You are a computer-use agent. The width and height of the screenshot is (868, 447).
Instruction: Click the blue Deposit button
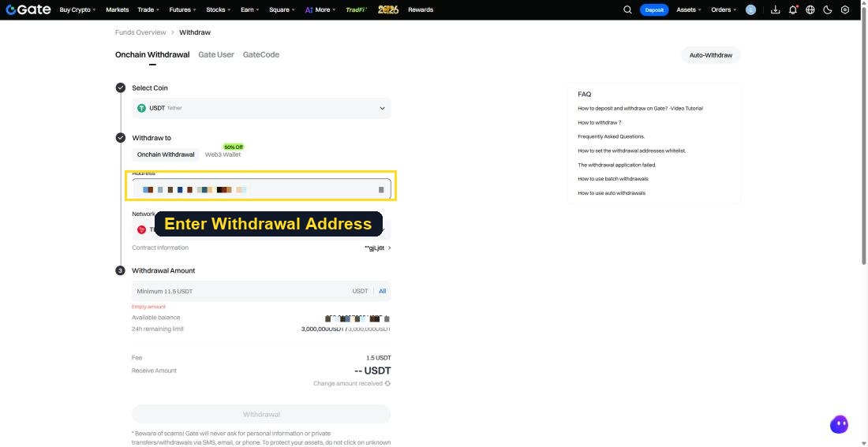tap(654, 9)
